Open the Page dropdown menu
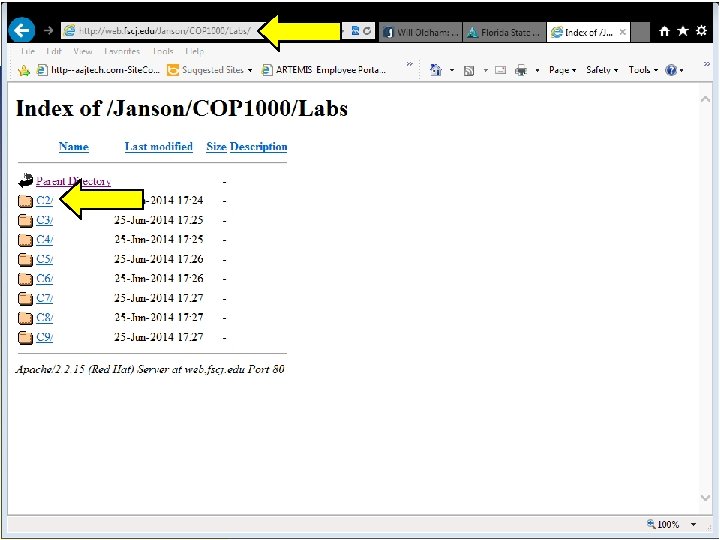Screen dimensions: 720x540 [562, 70]
